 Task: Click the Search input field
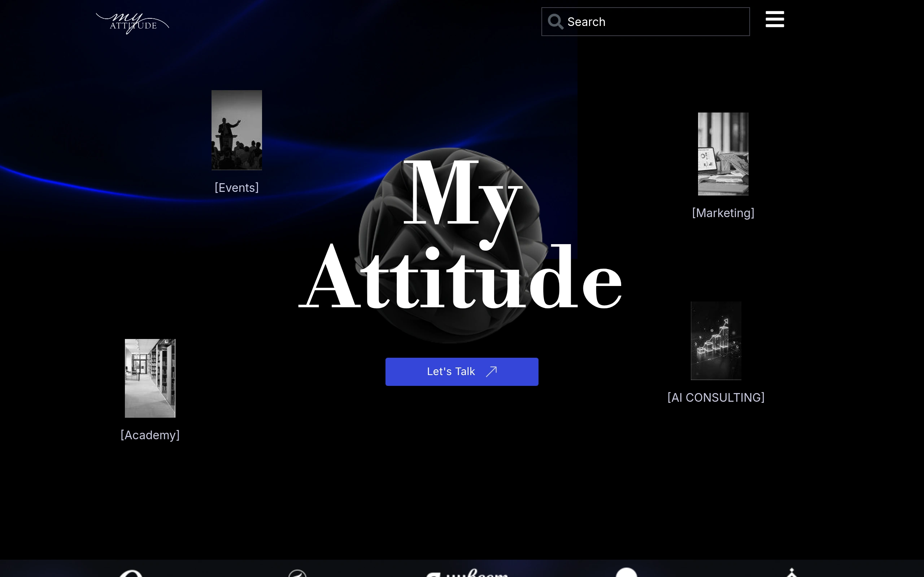[x=649, y=22]
